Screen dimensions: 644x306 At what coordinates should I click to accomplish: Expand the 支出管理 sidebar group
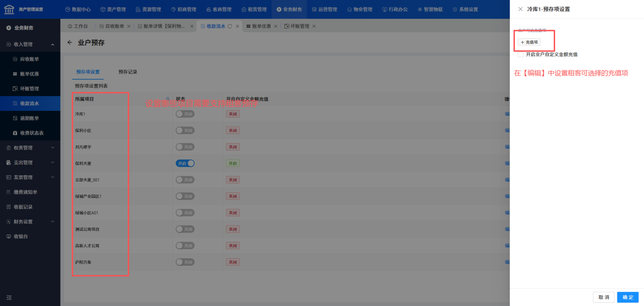[30, 162]
